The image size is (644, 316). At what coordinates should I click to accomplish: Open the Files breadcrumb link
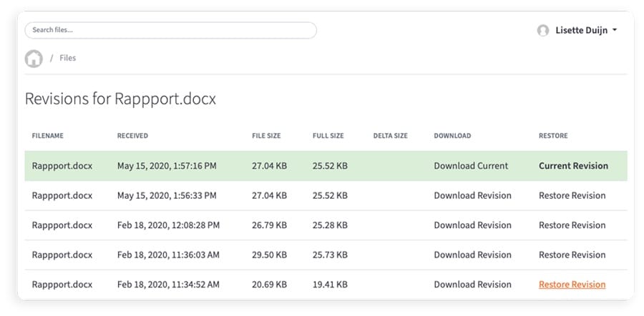[68, 58]
